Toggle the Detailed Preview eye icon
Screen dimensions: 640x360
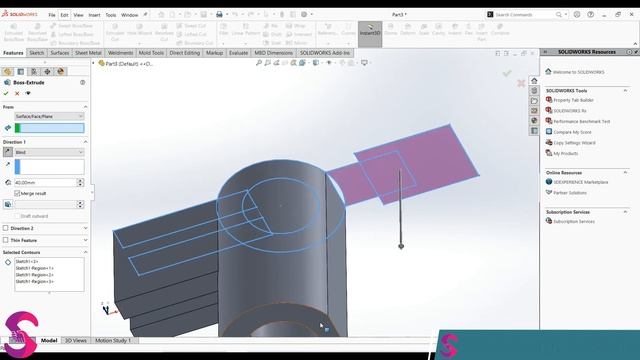point(28,93)
